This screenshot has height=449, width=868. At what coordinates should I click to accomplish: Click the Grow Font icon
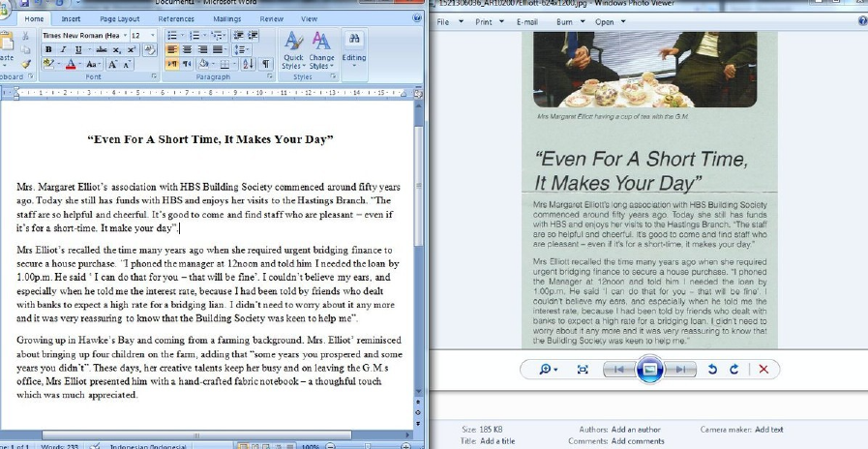[112, 64]
